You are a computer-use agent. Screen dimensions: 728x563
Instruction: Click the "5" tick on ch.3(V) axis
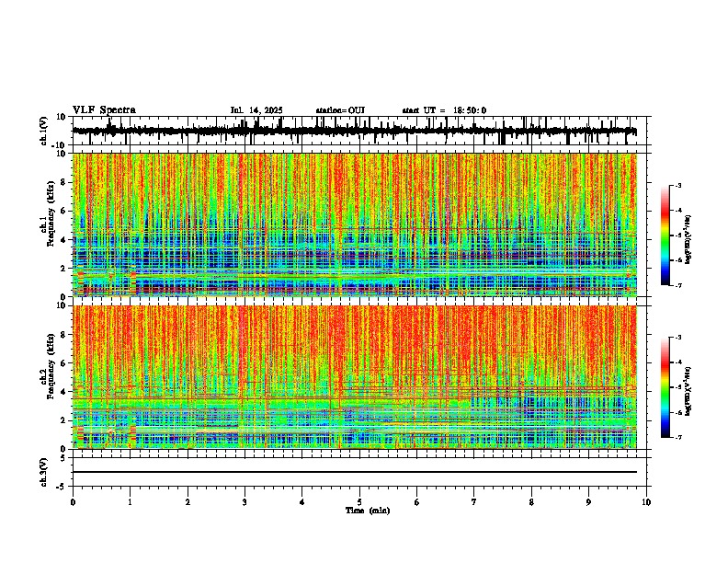click(63, 458)
